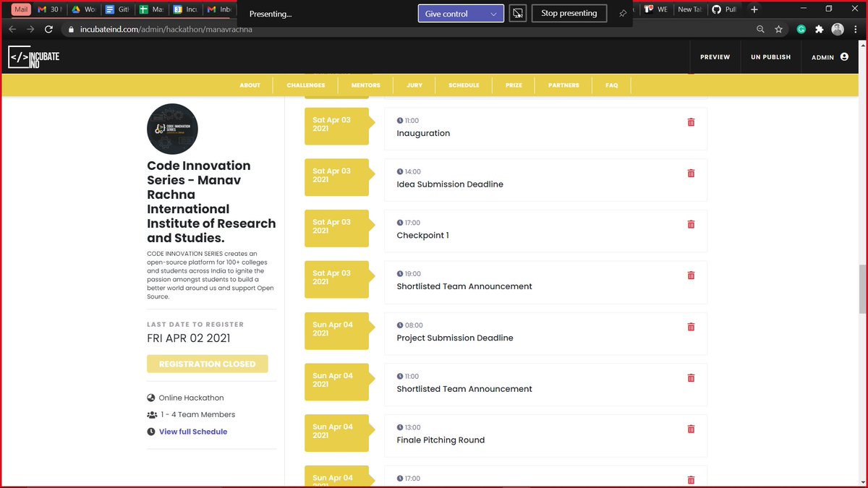The width and height of the screenshot is (868, 488).
Task: Click the 14:00 time of Idea Submission Deadline
Action: [x=412, y=172]
